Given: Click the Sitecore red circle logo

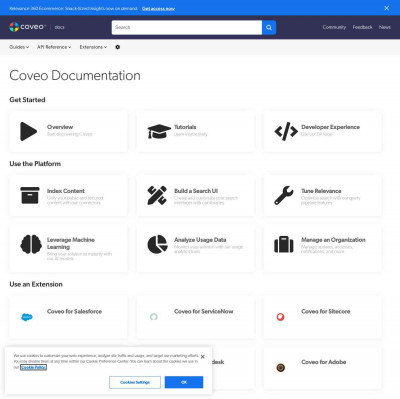Looking at the screenshot, I should 281,317.
